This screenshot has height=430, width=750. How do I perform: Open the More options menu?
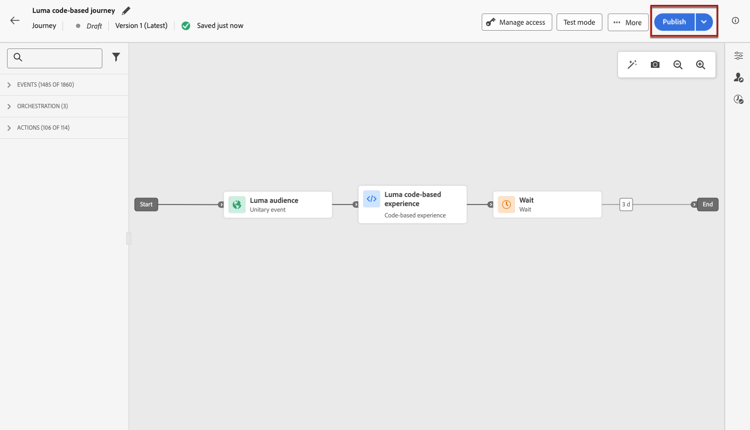click(628, 22)
